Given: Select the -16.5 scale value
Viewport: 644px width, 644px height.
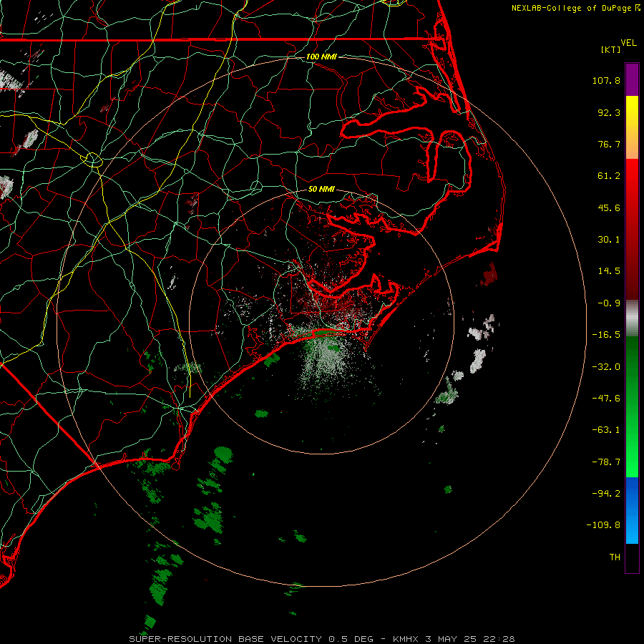Looking at the screenshot, I should pyautogui.click(x=606, y=335).
